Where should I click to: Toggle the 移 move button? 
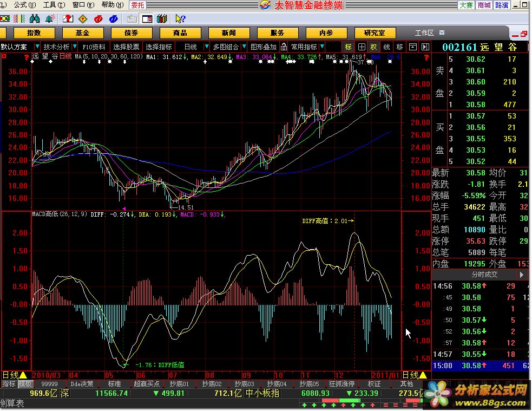399,47
